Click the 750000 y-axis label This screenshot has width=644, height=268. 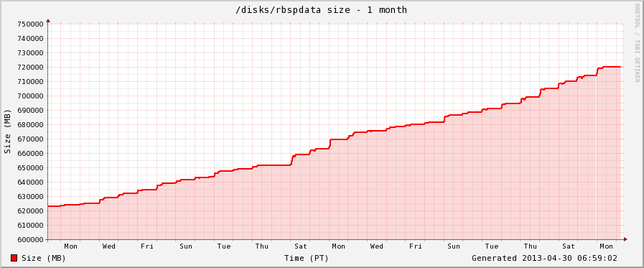31,24
